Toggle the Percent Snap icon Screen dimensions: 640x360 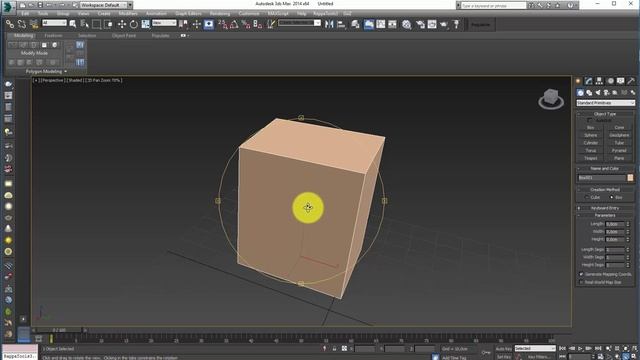coord(246,24)
